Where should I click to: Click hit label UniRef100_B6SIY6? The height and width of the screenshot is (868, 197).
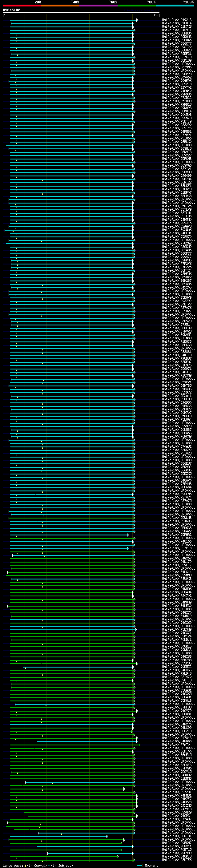click(177, 128)
